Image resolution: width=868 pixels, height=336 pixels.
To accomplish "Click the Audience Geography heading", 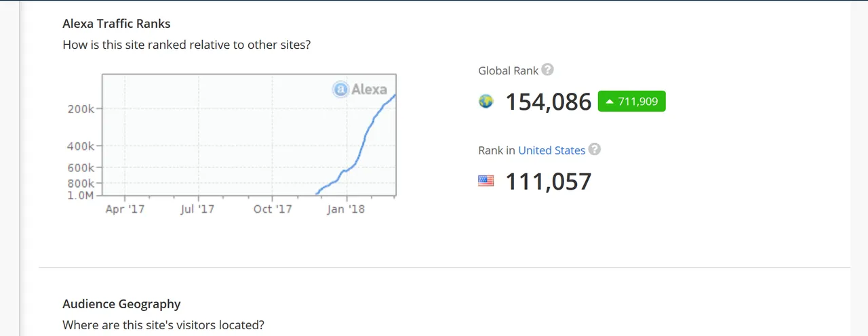I will click(x=121, y=304).
